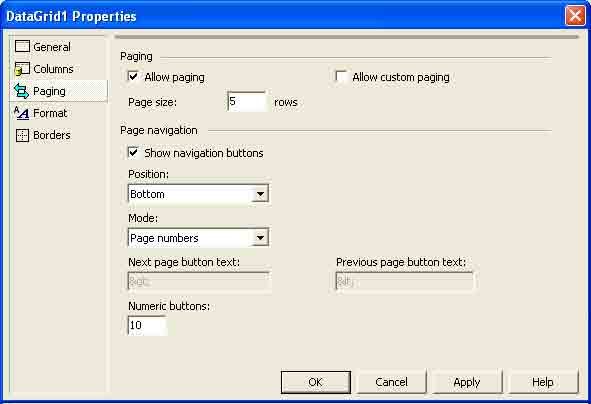Image resolution: width=591 pixels, height=404 pixels.
Task: Dismiss dialog with Cancel button
Action: 391,382
